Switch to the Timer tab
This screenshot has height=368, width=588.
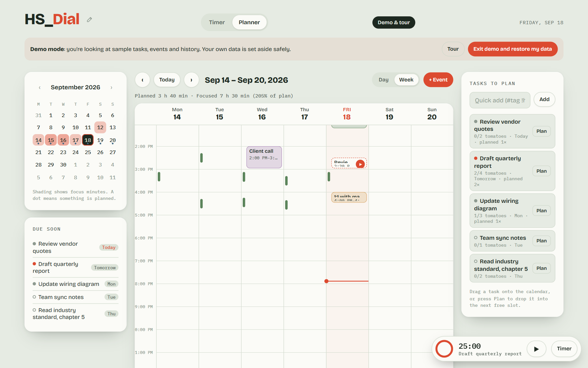(217, 22)
